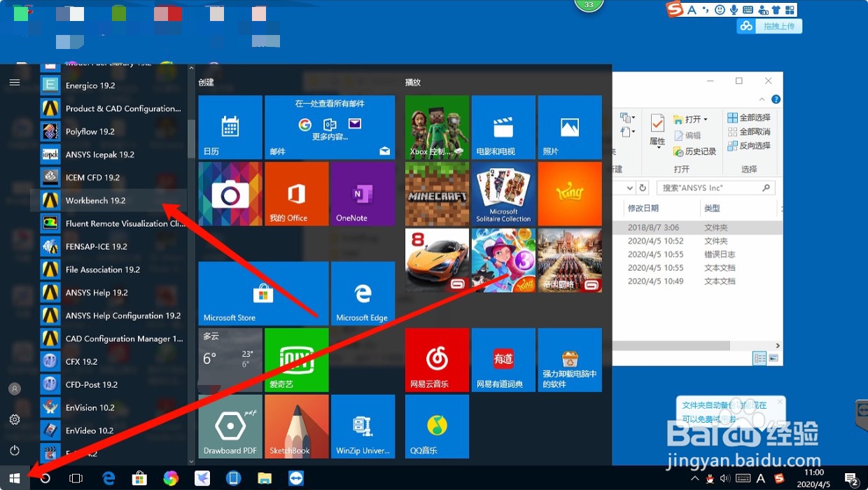
Task: Launch the SketchBook tile
Action: tap(297, 426)
